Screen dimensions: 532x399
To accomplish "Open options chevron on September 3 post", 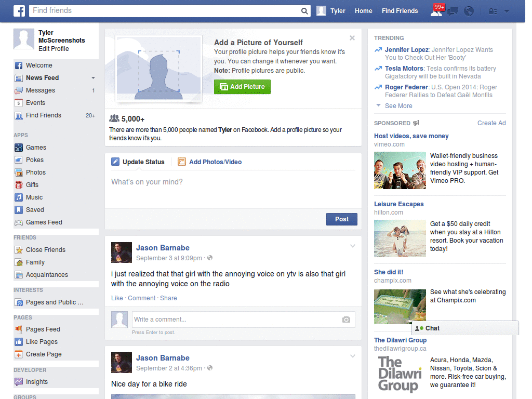I will point(353,246).
